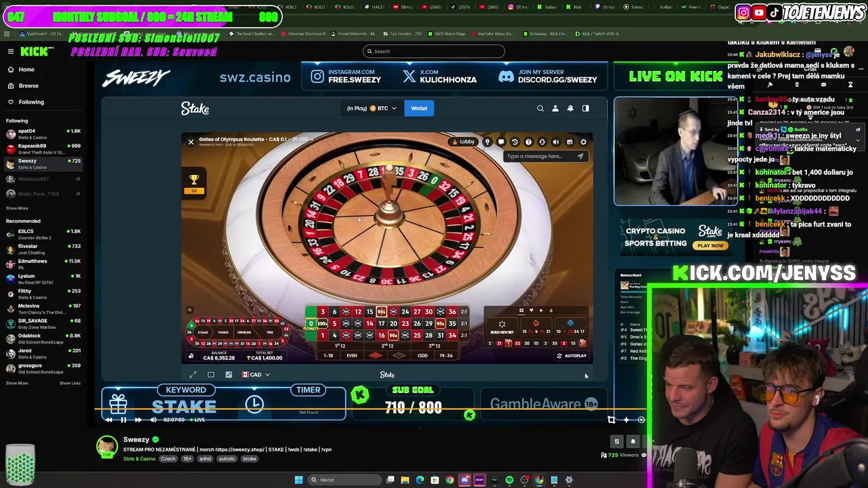
Task: Open opat04 channel in Following list
Action: coord(42,134)
